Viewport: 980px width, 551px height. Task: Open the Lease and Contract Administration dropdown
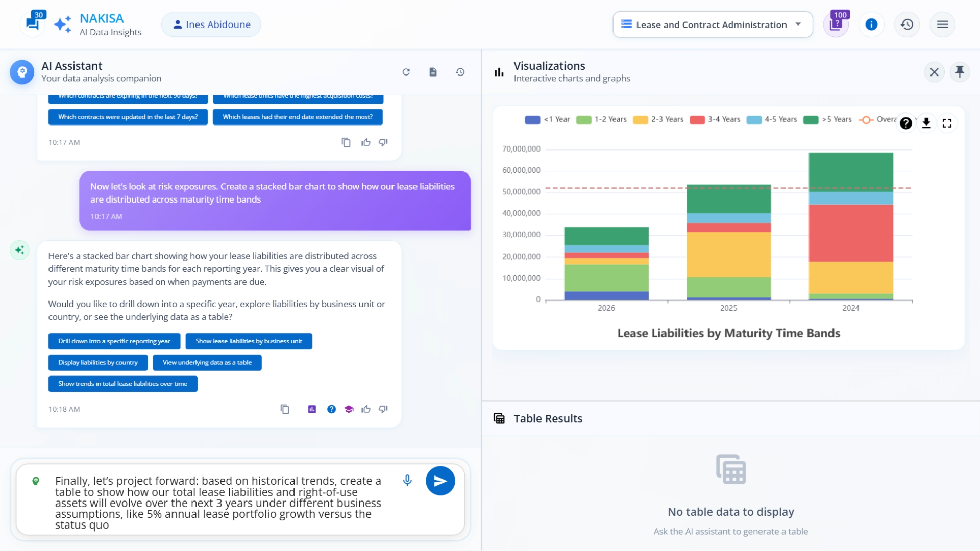[x=713, y=24]
